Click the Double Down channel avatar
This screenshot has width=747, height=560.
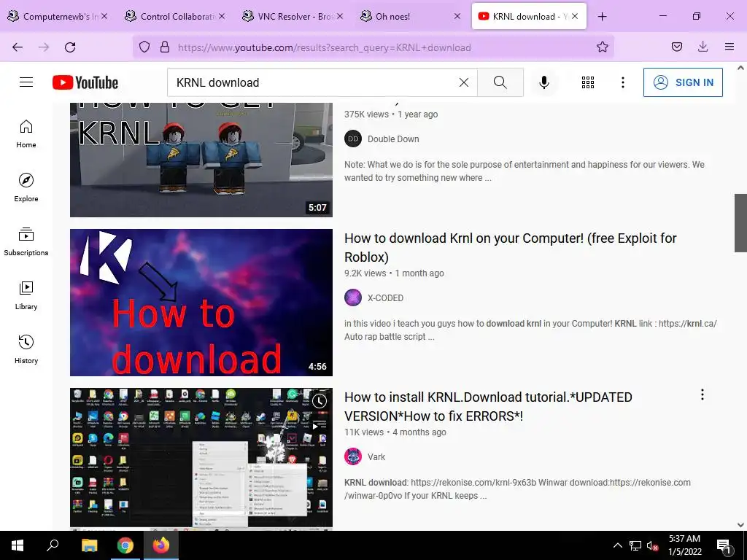[x=353, y=139]
